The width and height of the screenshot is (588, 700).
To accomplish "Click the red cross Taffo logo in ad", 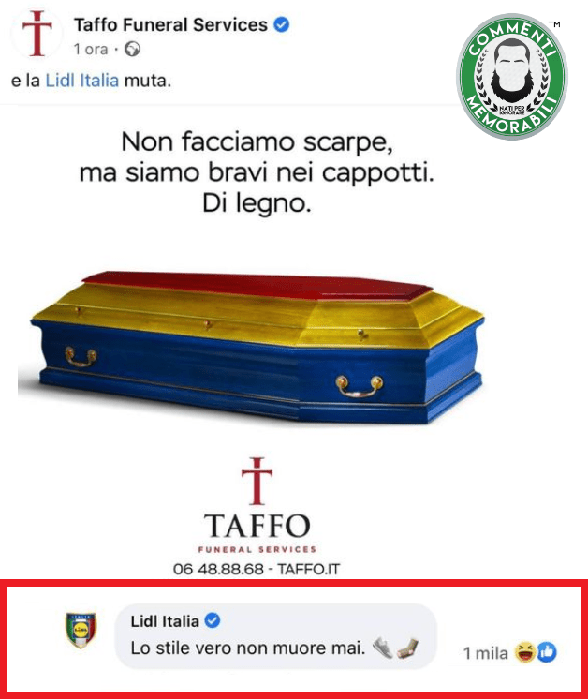I will pos(257,481).
